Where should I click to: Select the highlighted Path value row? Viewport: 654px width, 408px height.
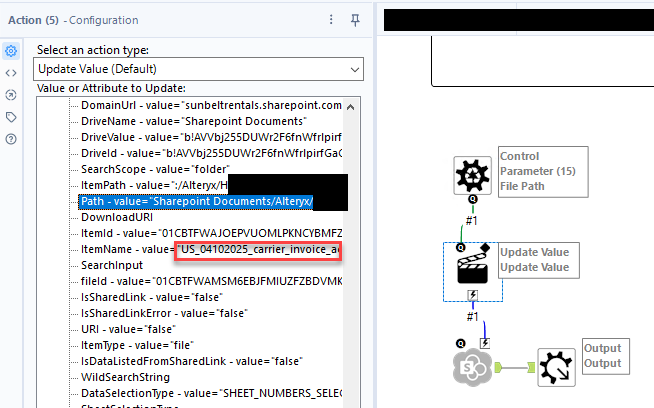[x=196, y=201]
